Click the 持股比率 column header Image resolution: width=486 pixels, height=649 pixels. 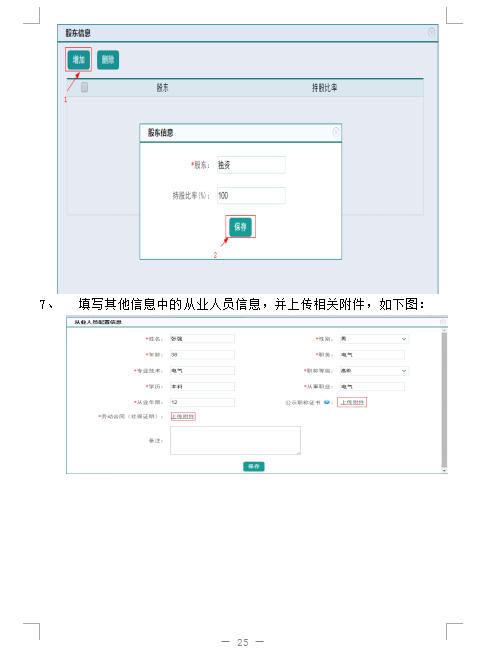(325, 88)
